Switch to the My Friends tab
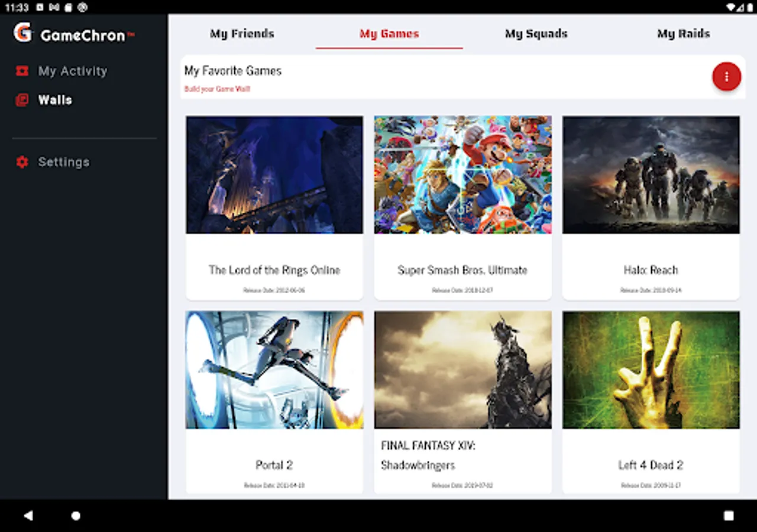Viewport: 757px width, 532px height. coord(242,34)
